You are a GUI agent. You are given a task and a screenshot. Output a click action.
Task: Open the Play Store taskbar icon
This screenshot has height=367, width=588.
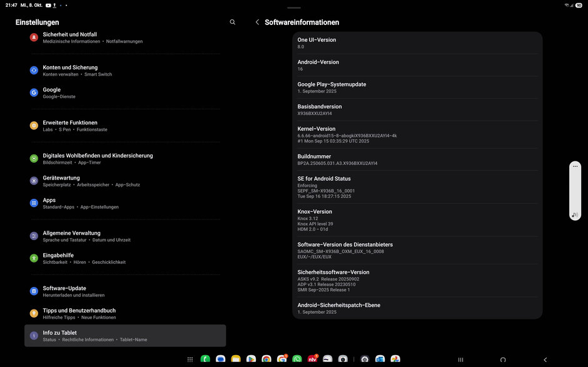coord(251,359)
